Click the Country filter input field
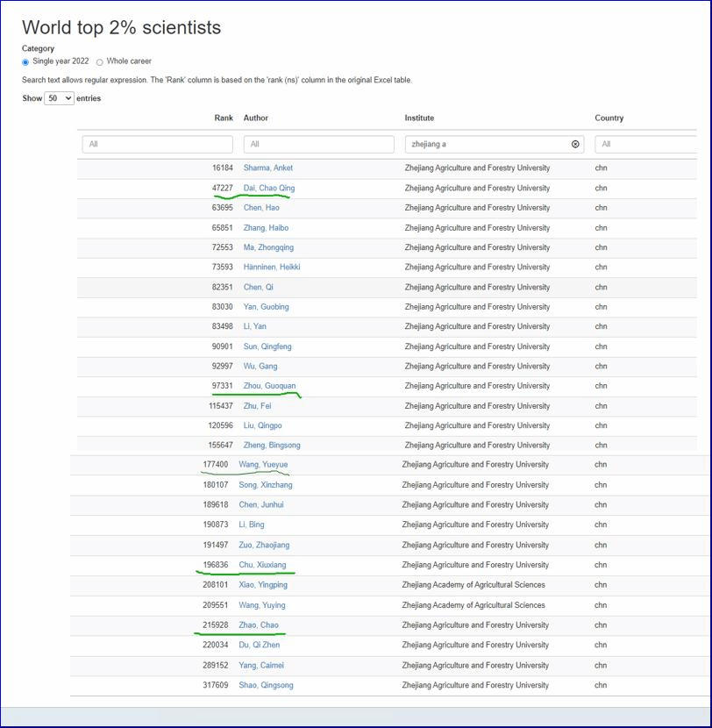Screen dimensions: 712x728 [x=644, y=144]
